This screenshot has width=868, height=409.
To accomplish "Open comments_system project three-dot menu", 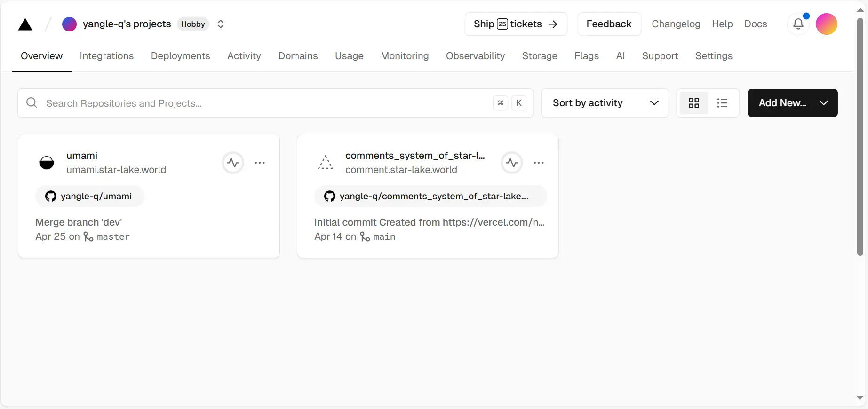I will click(539, 163).
